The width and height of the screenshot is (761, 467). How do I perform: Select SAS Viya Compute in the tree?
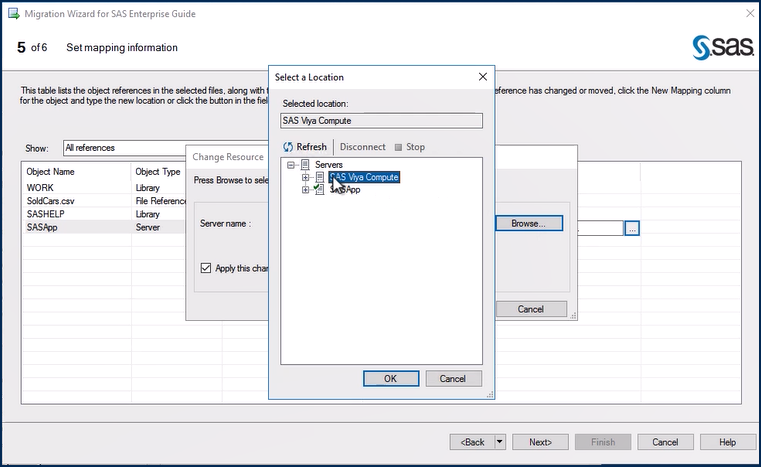click(364, 177)
